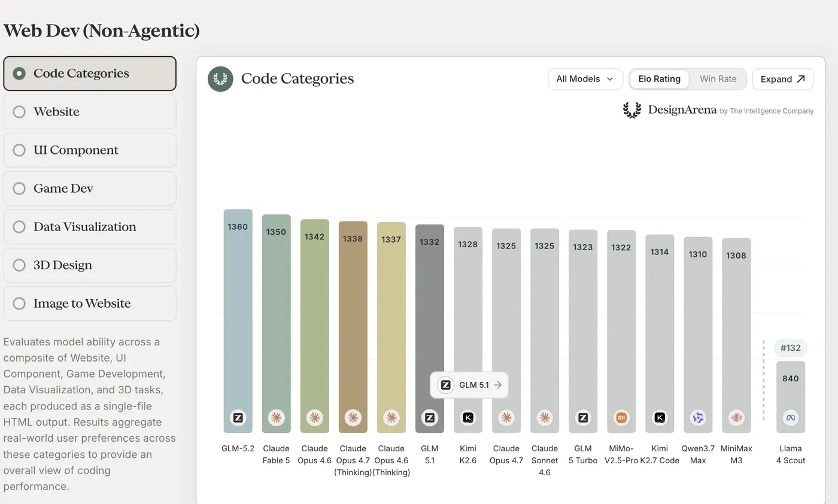Click the Meta logo on the Llama 4 Scout bar
The image size is (838, 504).
tap(791, 418)
